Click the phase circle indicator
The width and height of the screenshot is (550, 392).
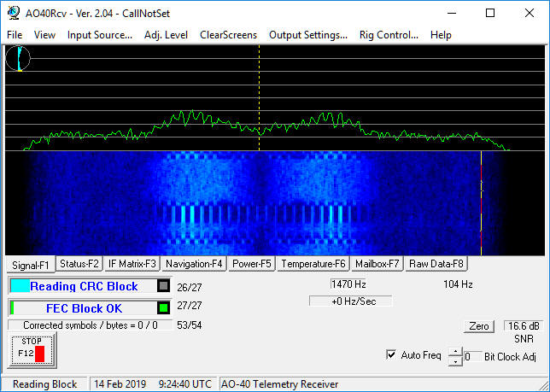(x=18, y=59)
